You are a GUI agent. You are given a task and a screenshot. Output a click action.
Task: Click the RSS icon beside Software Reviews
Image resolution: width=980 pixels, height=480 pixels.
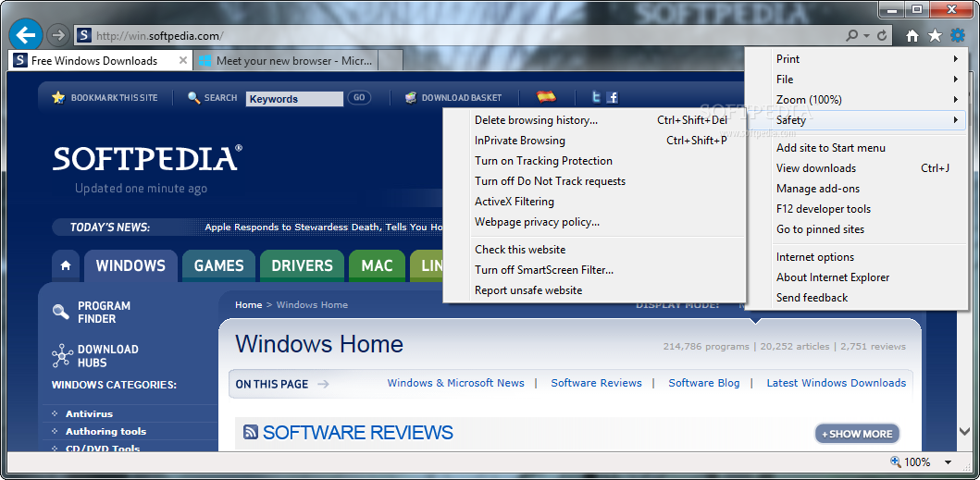coord(250,431)
